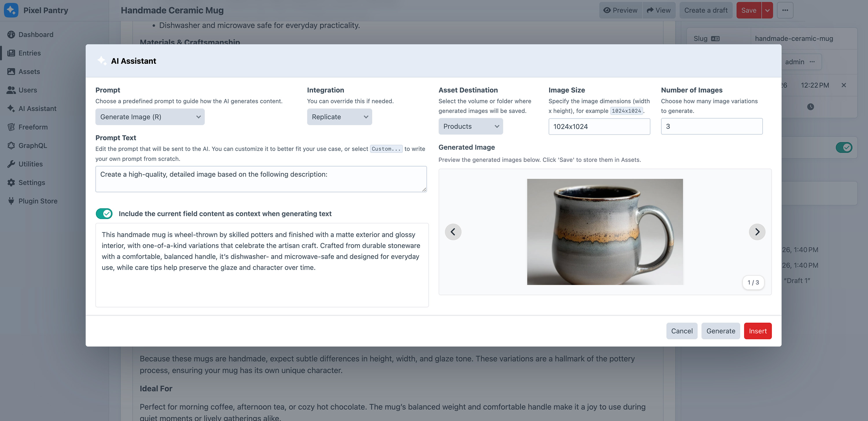The width and height of the screenshot is (868, 421).
Task: Click the red Insert button
Action: pos(757,331)
